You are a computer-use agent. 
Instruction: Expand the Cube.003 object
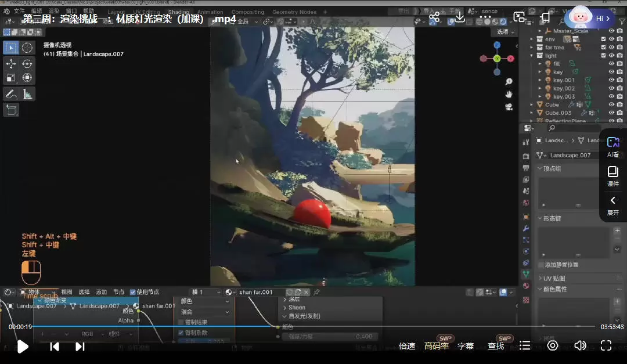coord(531,113)
